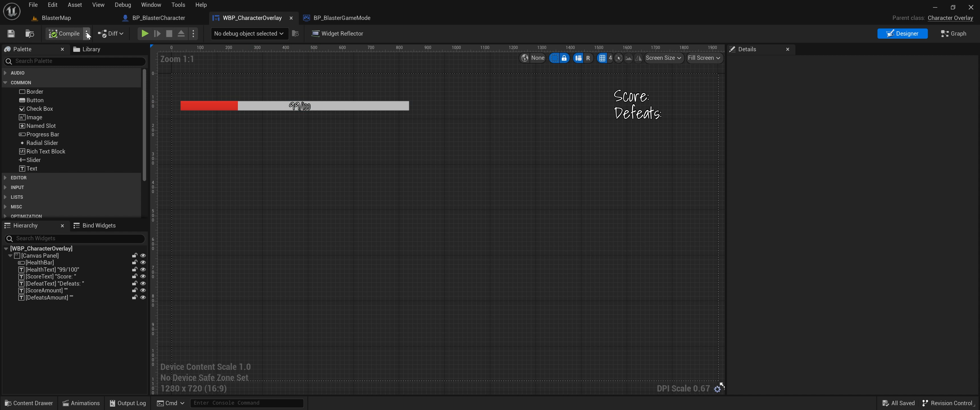Image resolution: width=980 pixels, height=410 pixels.
Task: Toggle grid snapping icon in viewport
Action: coord(602,58)
